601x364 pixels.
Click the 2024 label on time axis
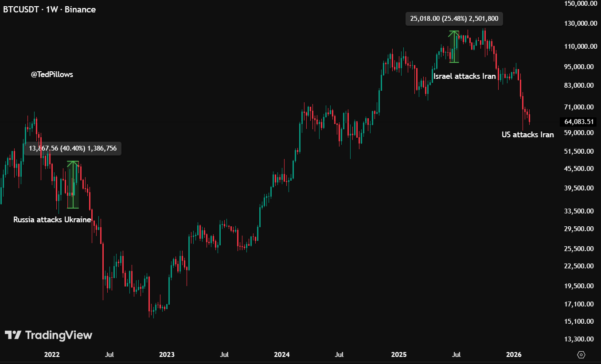click(x=282, y=355)
